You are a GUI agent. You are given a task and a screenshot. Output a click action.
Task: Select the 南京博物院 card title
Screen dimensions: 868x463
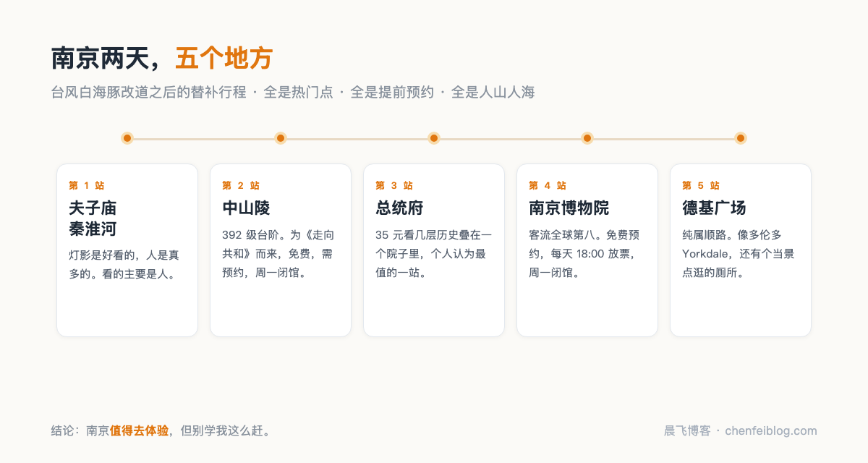click(569, 208)
